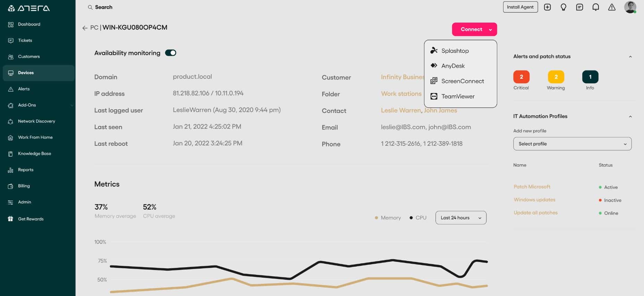Image resolution: width=644 pixels, height=296 pixels.
Task: Collapse IT Automation Profiles section
Action: [630, 117]
